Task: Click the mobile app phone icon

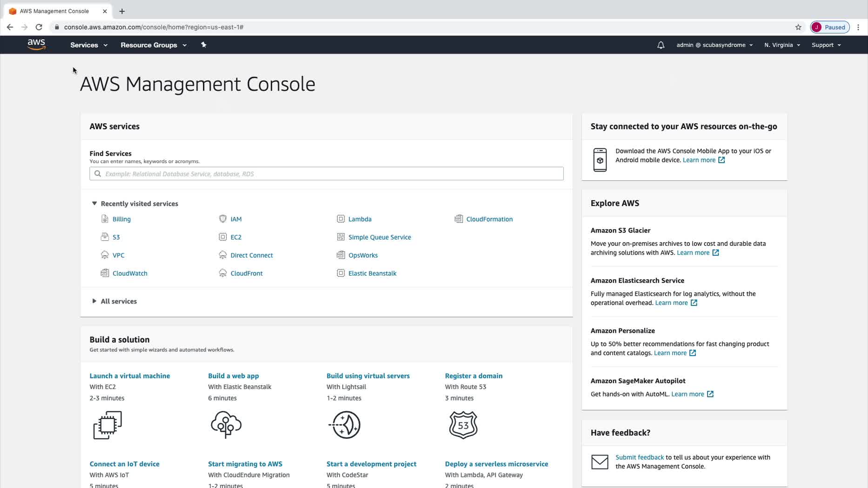Action: pos(600,160)
